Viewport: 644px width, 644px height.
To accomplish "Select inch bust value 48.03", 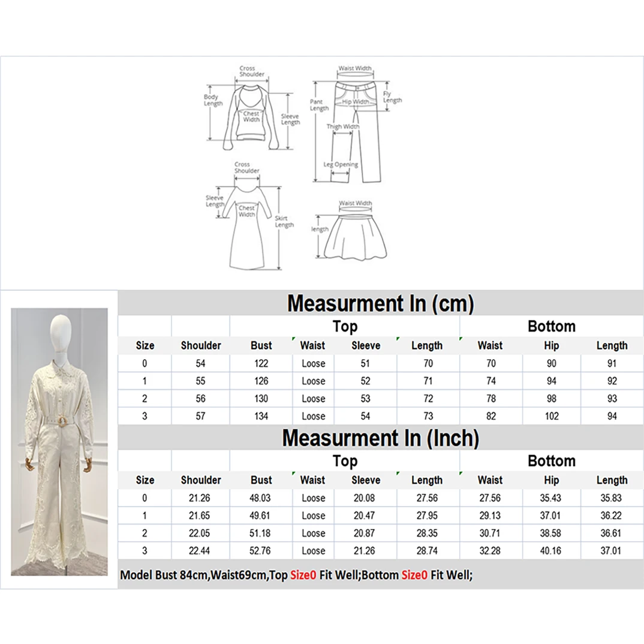I will pyautogui.click(x=260, y=498).
